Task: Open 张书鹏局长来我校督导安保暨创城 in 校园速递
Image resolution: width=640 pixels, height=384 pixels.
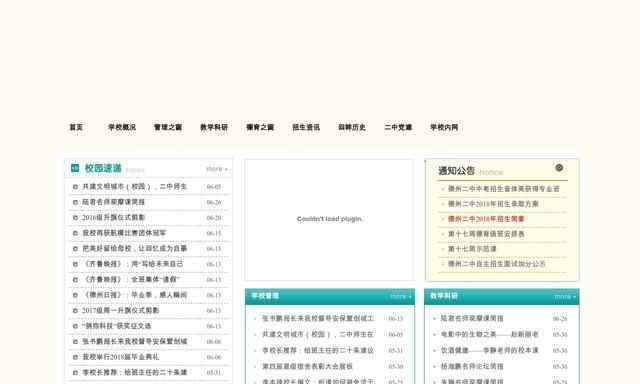Action: [x=134, y=342]
